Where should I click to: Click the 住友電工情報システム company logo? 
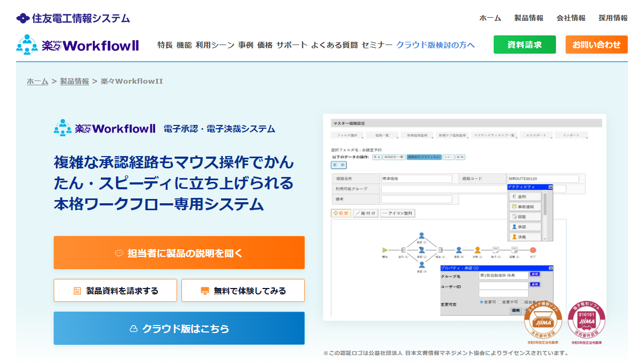click(73, 18)
